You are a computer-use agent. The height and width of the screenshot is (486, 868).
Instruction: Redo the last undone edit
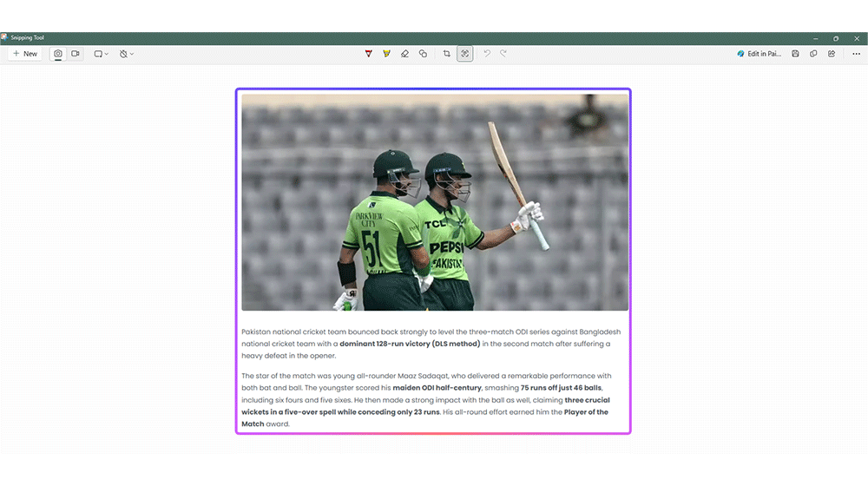click(503, 54)
